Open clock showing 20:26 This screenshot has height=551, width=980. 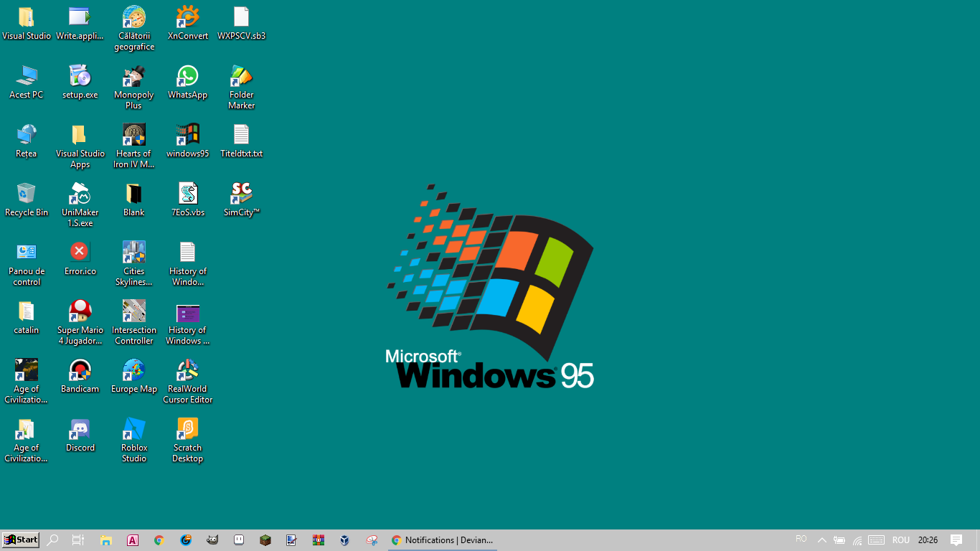tap(928, 540)
